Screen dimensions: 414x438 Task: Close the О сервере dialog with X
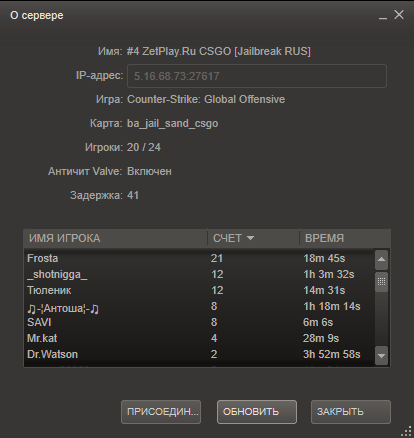[x=399, y=15]
